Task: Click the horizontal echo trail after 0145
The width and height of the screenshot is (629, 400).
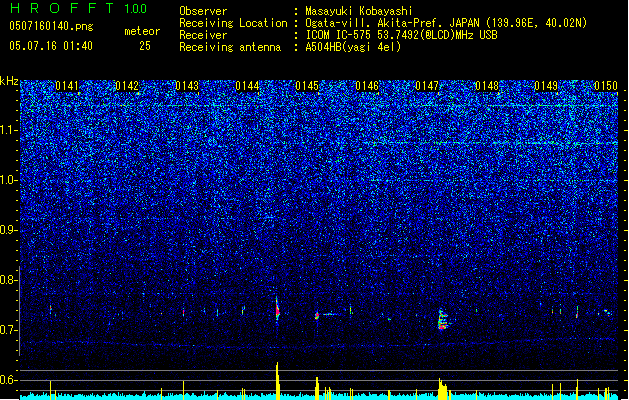Action: click(x=331, y=314)
